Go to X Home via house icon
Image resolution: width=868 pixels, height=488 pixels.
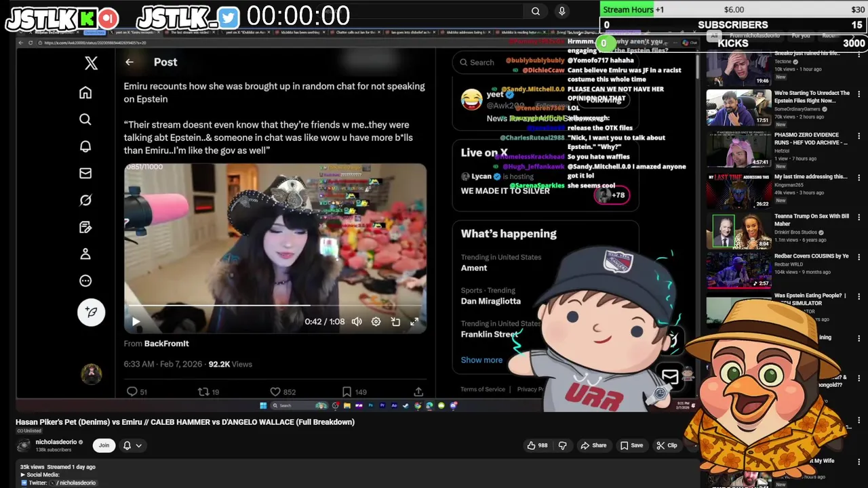pos(85,93)
